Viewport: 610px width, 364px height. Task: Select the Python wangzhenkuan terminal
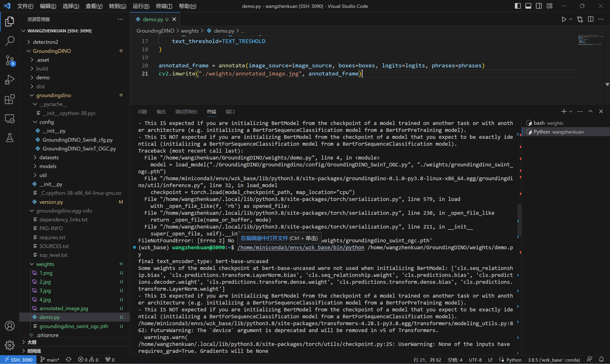click(x=566, y=132)
